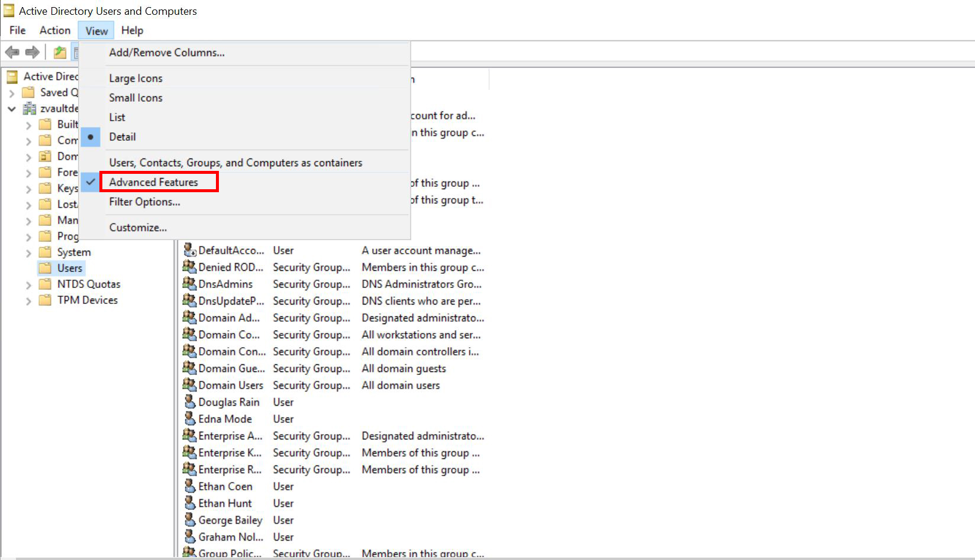The width and height of the screenshot is (975, 560).
Task: Select the Users container in tree
Action: tap(70, 268)
